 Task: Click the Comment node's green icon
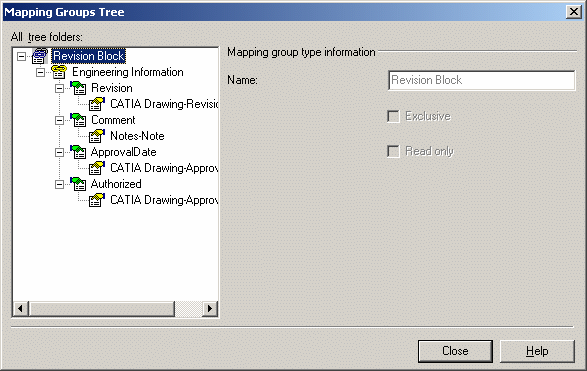pos(78,120)
